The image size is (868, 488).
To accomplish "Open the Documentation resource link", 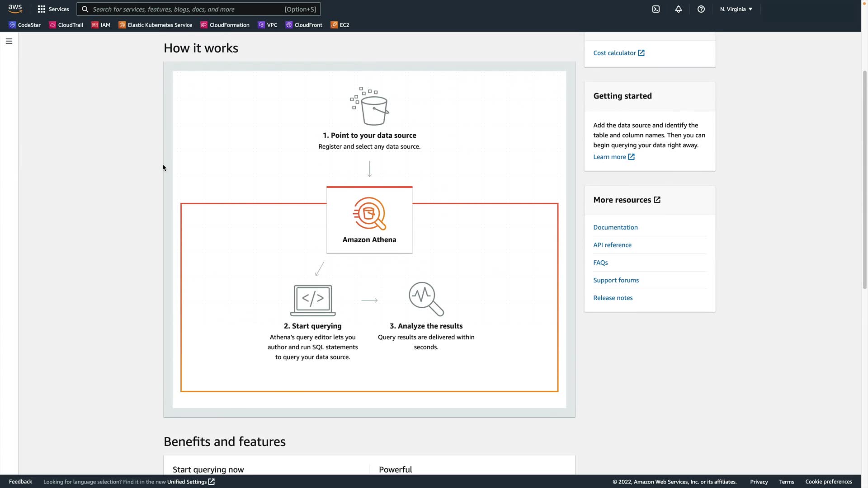I will [615, 227].
